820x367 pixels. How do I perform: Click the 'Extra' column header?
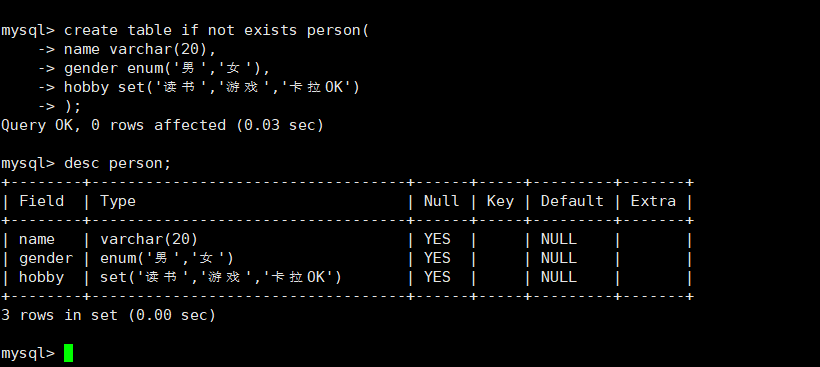pyautogui.click(x=653, y=201)
